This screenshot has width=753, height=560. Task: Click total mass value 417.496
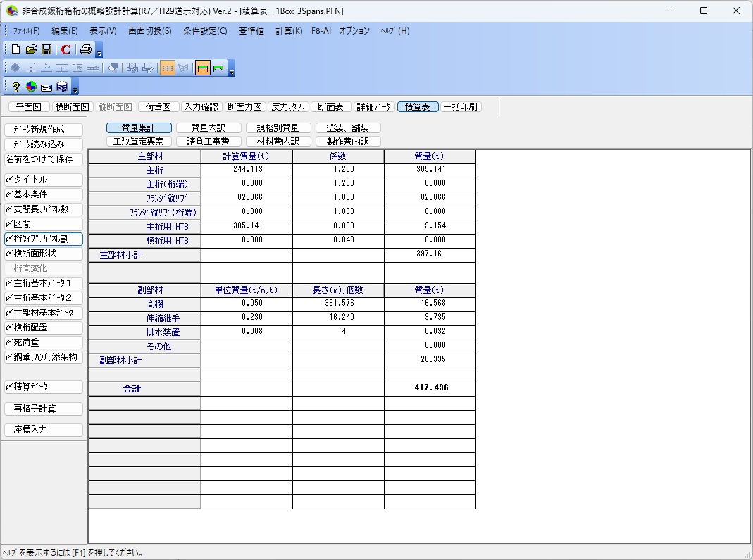(431, 387)
